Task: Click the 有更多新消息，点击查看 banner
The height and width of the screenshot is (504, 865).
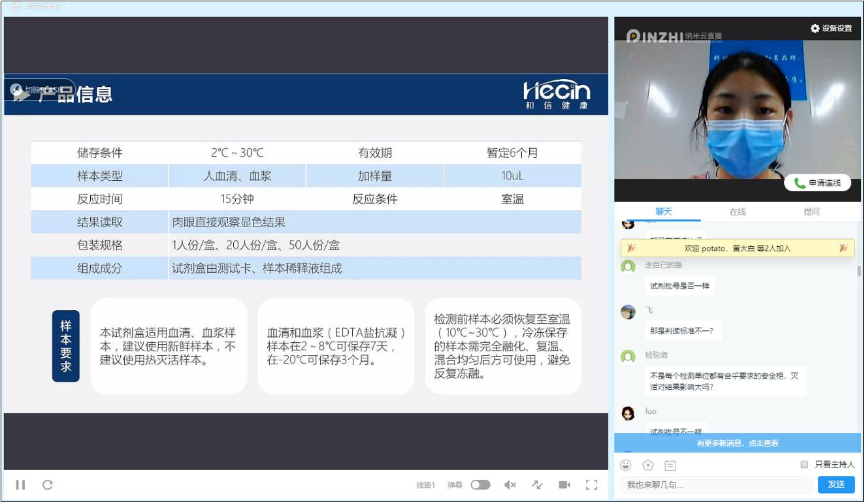Action: 738,443
